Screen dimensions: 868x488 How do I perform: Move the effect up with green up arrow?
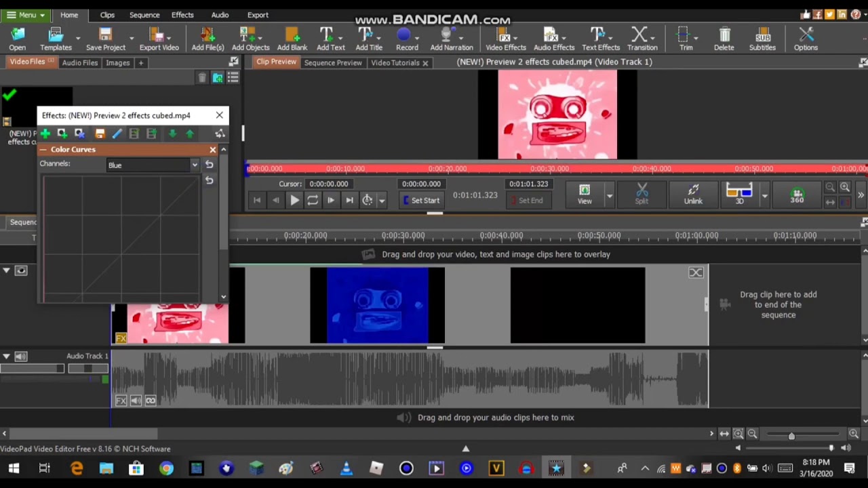(x=190, y=134)
